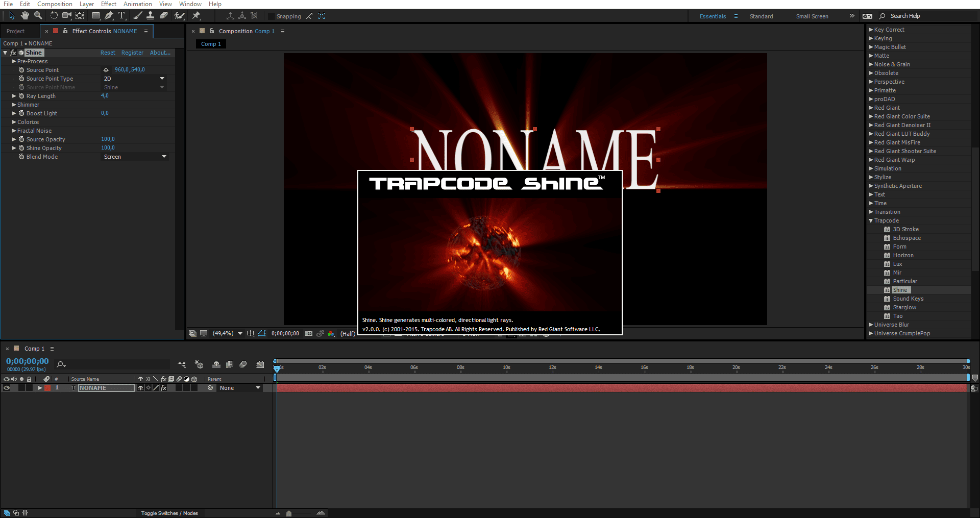
Task: Click the Register link for Shine
Action: click(132, 53)
